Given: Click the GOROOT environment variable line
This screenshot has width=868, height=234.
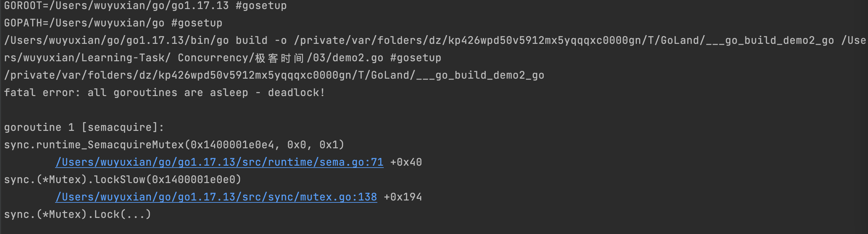Looking at the screenshot, I should point(145,6).
